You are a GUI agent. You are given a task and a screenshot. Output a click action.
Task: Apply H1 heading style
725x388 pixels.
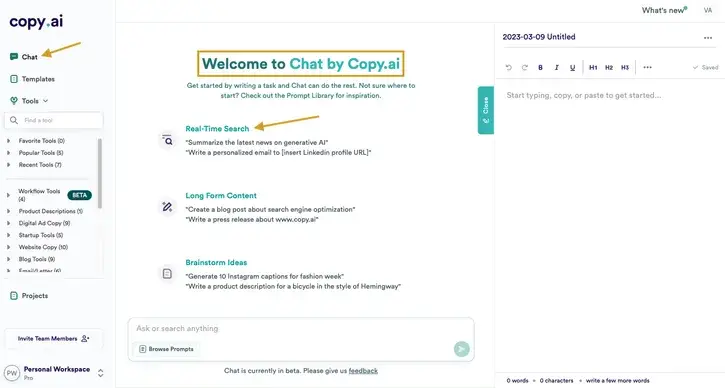coord(593,68)
